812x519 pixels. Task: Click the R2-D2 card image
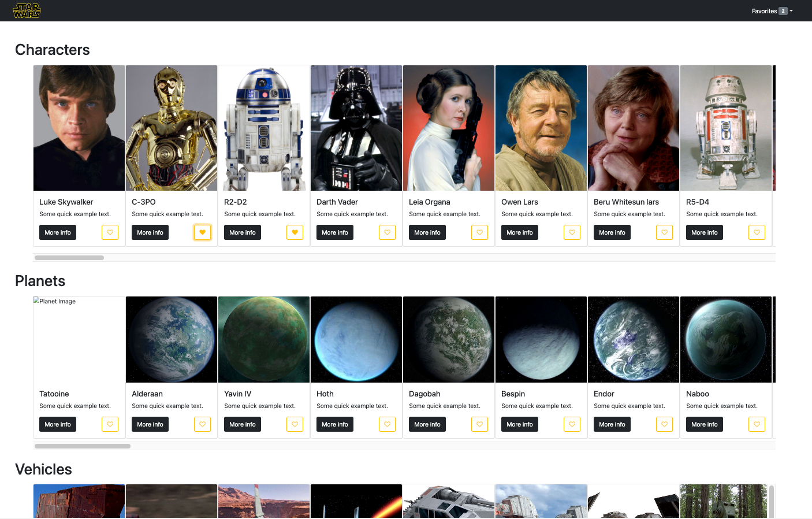click(x=264, y=128)
